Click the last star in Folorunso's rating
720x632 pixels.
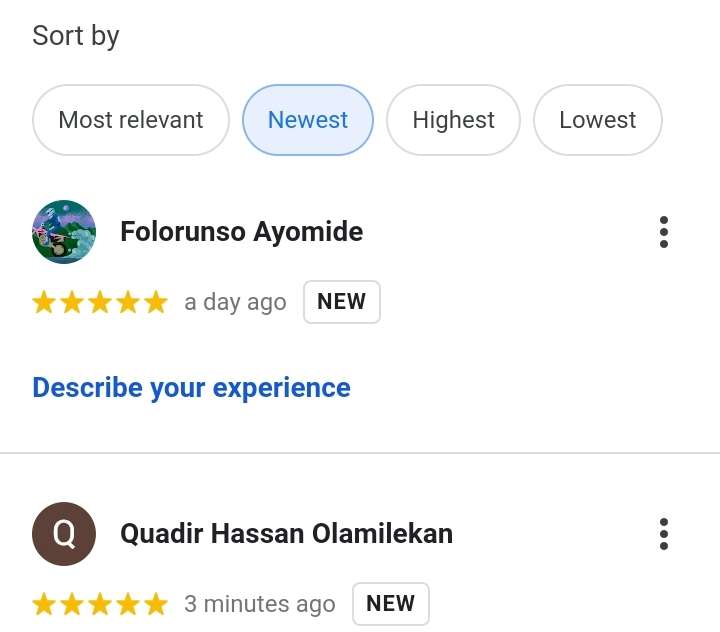tap(156, 302)
